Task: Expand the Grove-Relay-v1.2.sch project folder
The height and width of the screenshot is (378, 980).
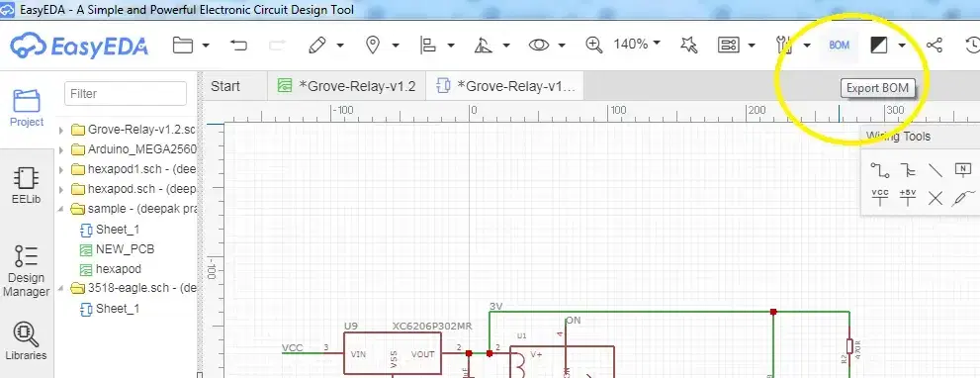Action: tap(61, 131)
